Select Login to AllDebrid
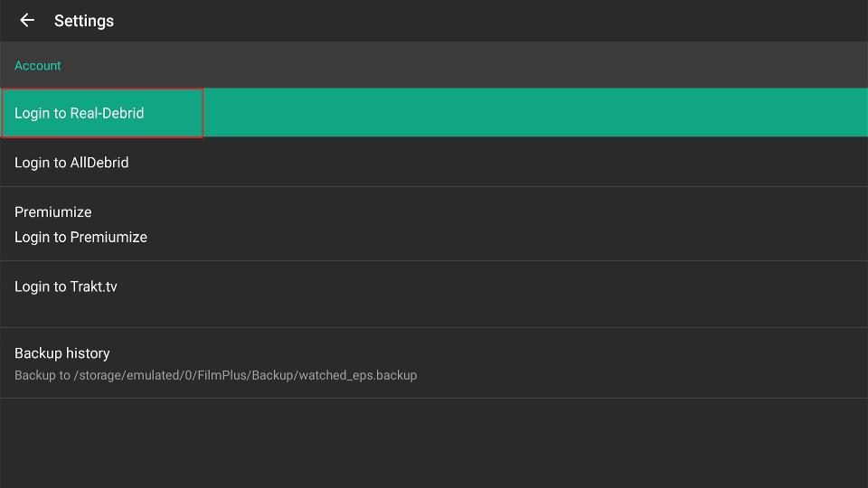 coord(434,162)
